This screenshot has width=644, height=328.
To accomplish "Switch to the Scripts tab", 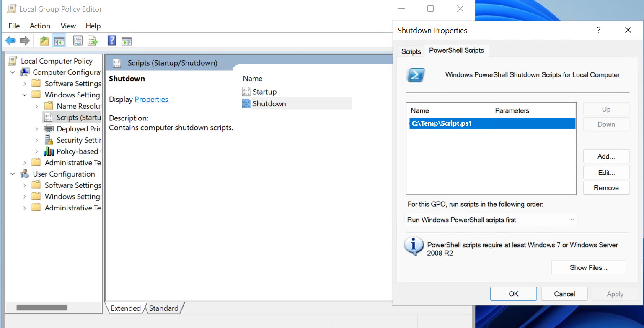I will pyautogui.click(x=411, y=51).
